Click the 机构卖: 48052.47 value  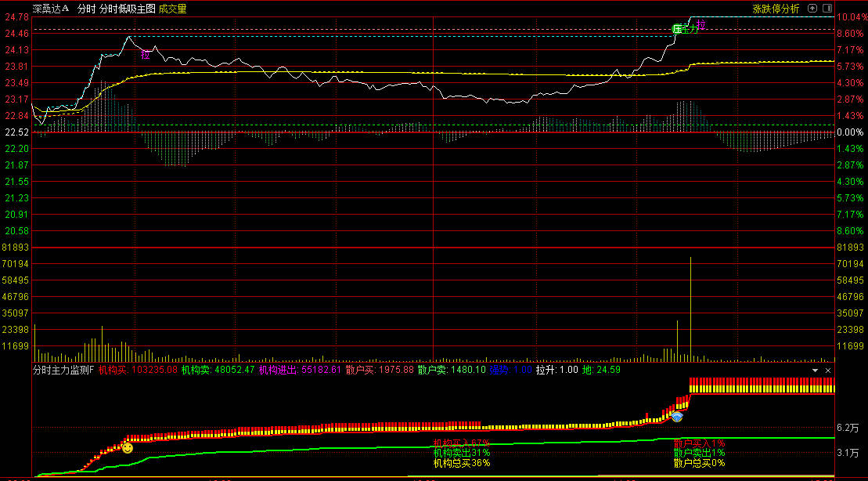[x=218, y=370]
